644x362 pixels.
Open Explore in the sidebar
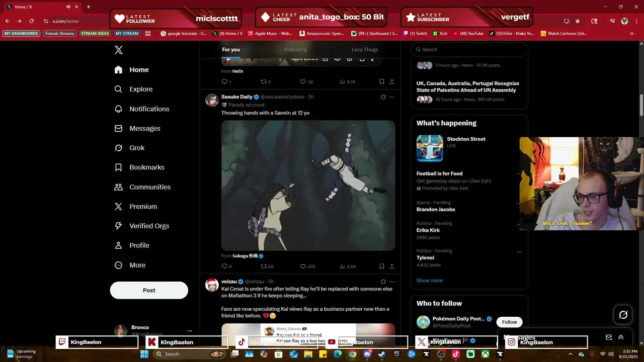point(134,89)
